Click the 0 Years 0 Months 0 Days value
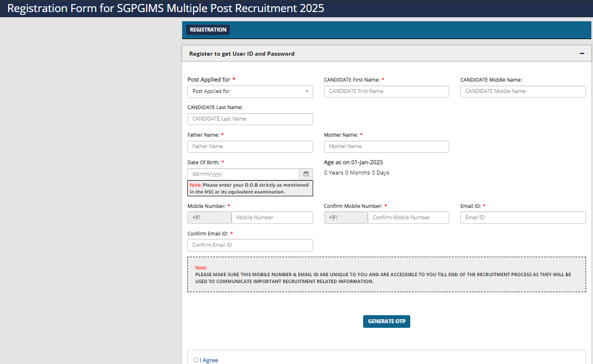The height and width of the screenshot is (364, 593). click(357, 173)
